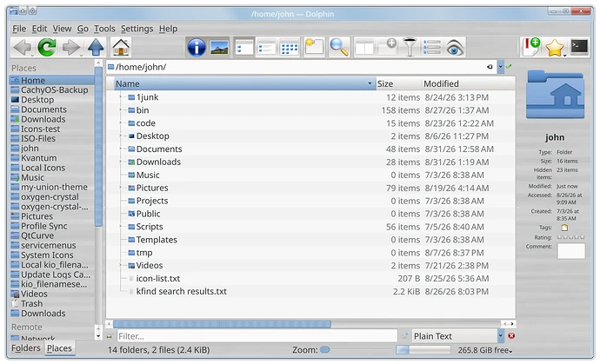Toggle previews with the landscape picture icon
600x364 pixels.
[x=220, y=48]
